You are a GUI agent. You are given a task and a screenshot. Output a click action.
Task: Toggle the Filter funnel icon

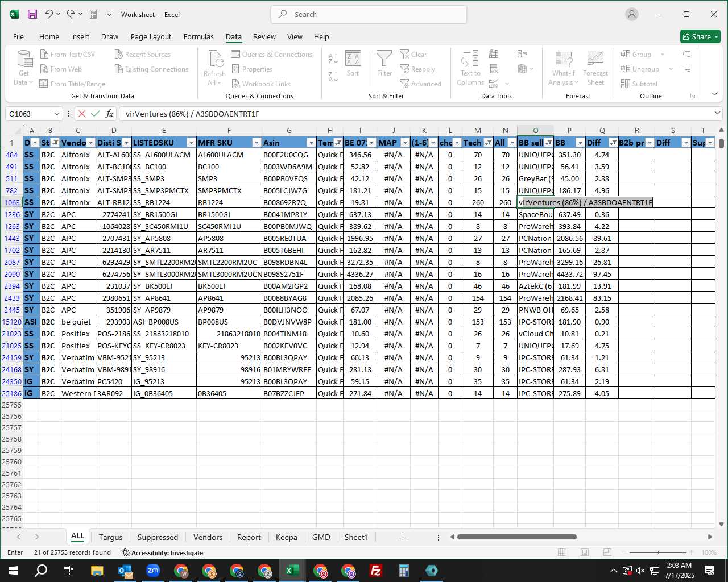coord(384,63)
